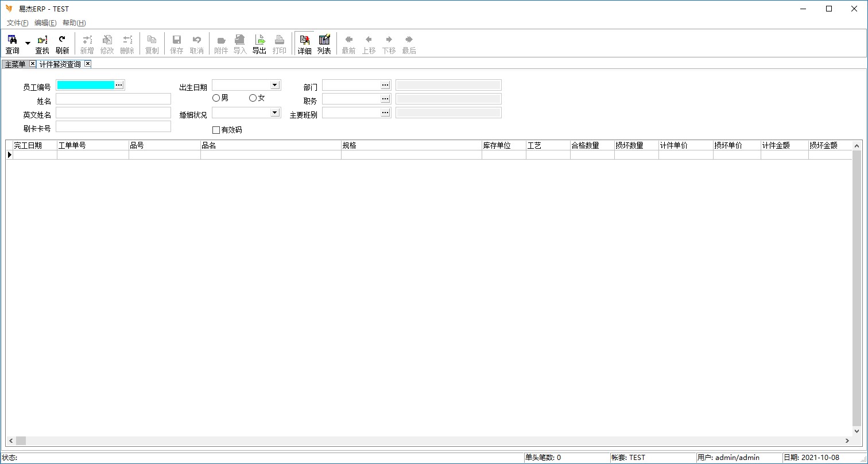Click the 员工编号 lookup ellipsis button

[x=119, y=85]
